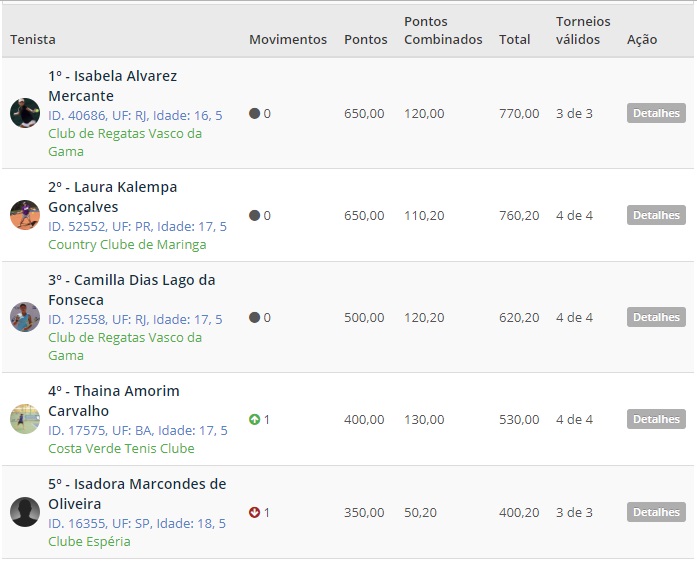Open Country Clube de Maringa link

pyautogui.click(x=127, y=245)
